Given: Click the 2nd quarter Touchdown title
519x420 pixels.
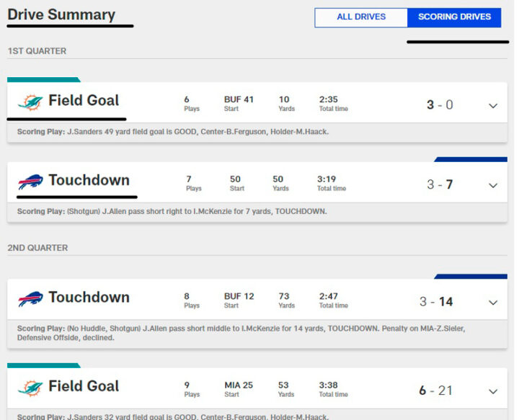Looking at the screenshot, I should (89, 298).
